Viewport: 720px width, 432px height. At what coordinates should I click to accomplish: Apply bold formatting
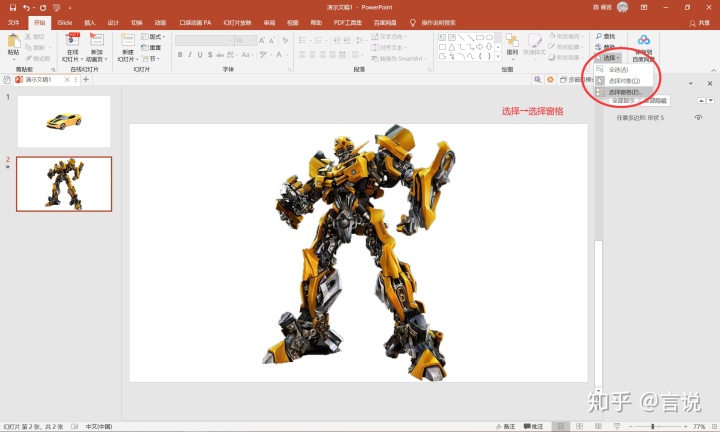[180, 55]
